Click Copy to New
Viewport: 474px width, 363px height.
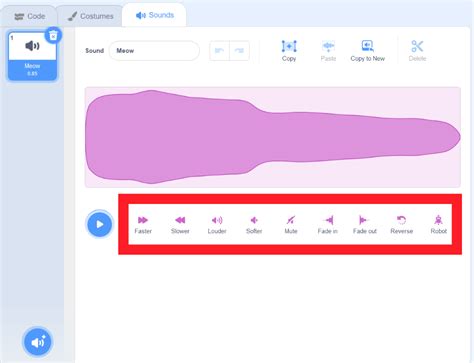tap(368, 51)
